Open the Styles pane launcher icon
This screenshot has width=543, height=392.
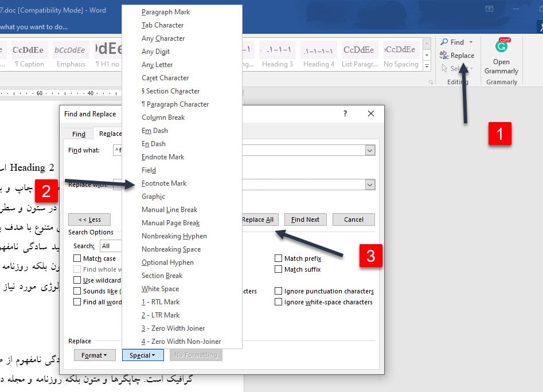pyautogui.click(x=431, y=83)
